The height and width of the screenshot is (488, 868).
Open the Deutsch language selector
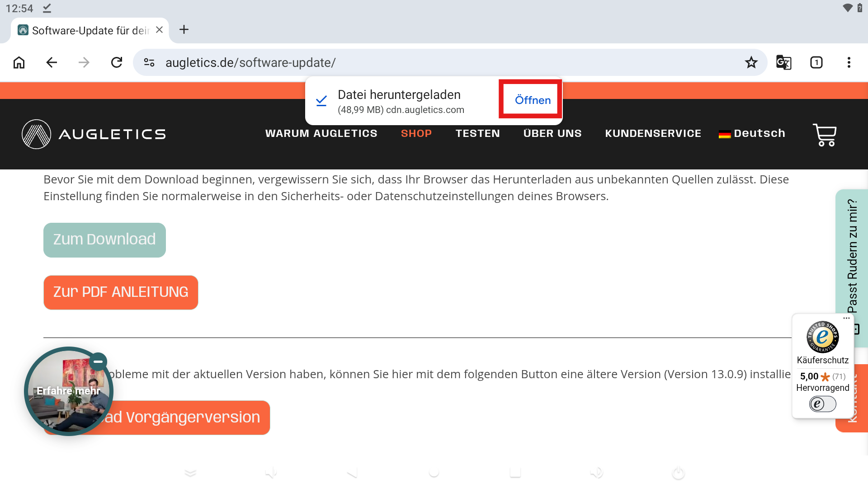pos(752,133)
